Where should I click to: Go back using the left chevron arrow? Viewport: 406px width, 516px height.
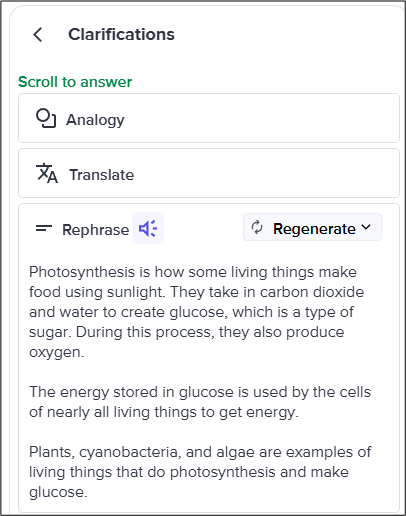point(38,35)
